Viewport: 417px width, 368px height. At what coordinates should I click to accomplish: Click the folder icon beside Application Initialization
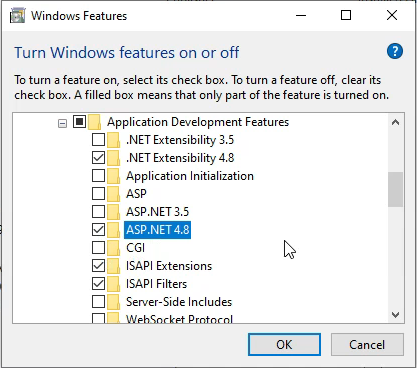coord(114,176)
